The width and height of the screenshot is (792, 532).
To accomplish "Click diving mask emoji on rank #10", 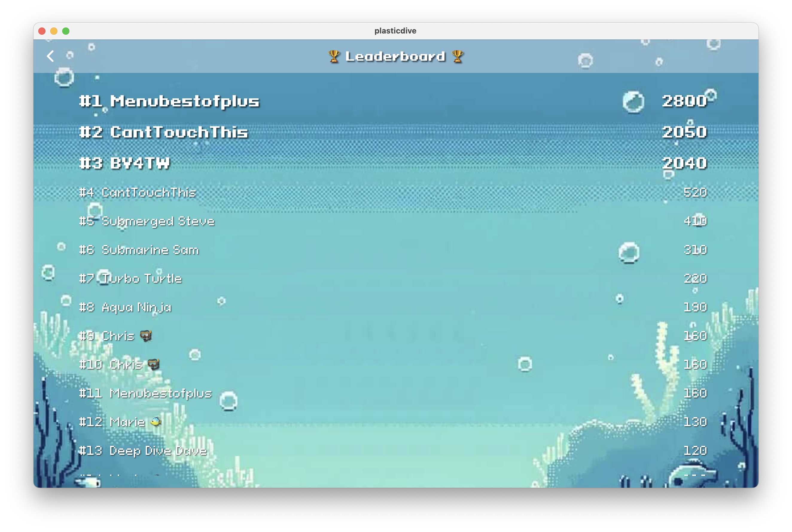I will point(153,364).
